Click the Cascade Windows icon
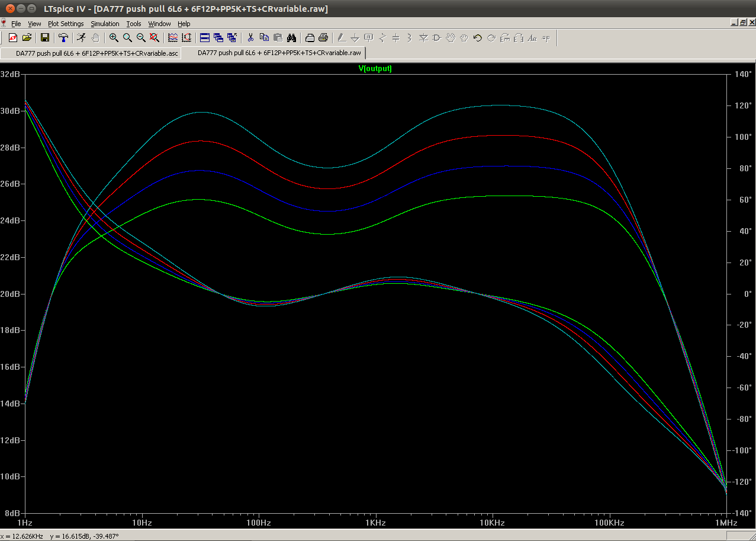The width and height of the screenshot is (756, 541). [x=218, y=38]
